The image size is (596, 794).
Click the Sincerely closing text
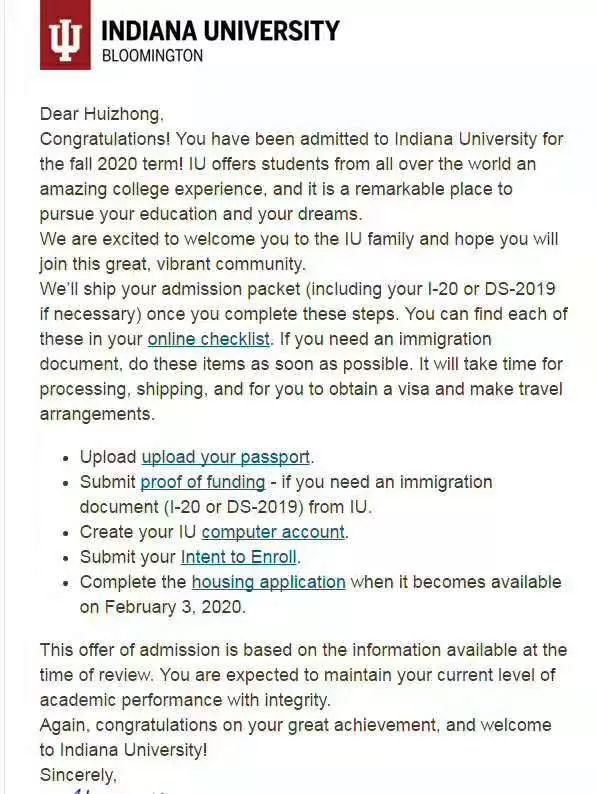78,775
